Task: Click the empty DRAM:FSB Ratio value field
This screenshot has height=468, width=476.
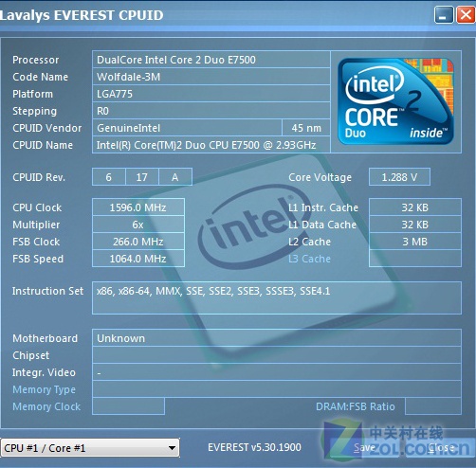Action: (433, 406)
